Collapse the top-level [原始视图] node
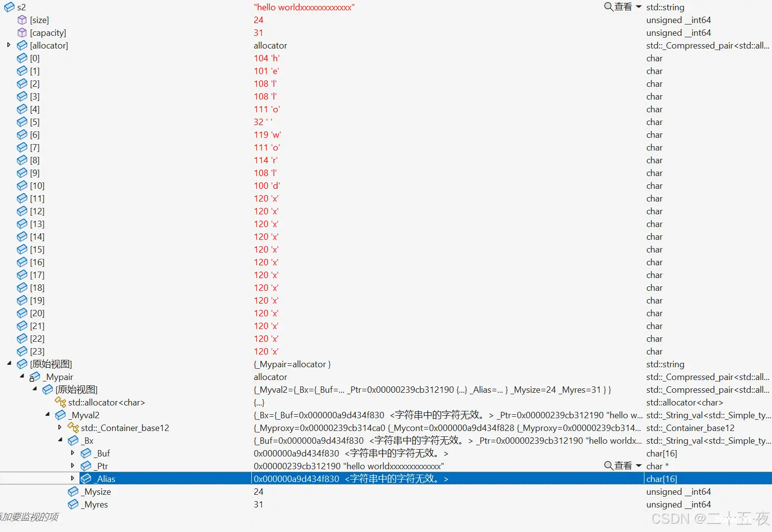This screenshot has height=532, width=772. coord(9,364)
